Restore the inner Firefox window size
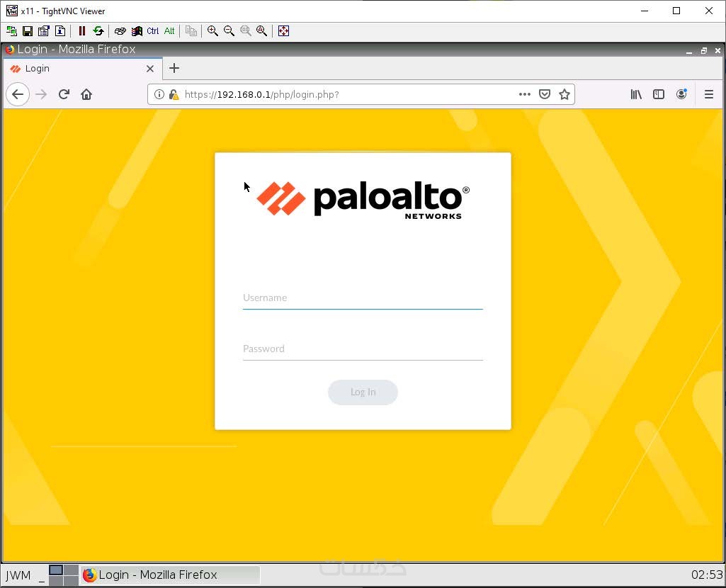The width and height of the screenshot is (726, 588). pos(704,51)
